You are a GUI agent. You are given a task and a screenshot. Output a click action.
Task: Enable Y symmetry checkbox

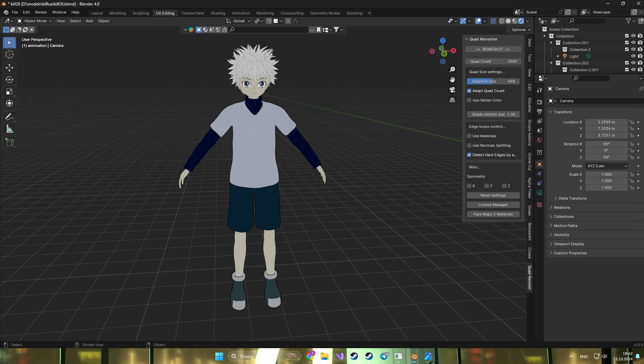pyautogui.click(x=487, y=186)
